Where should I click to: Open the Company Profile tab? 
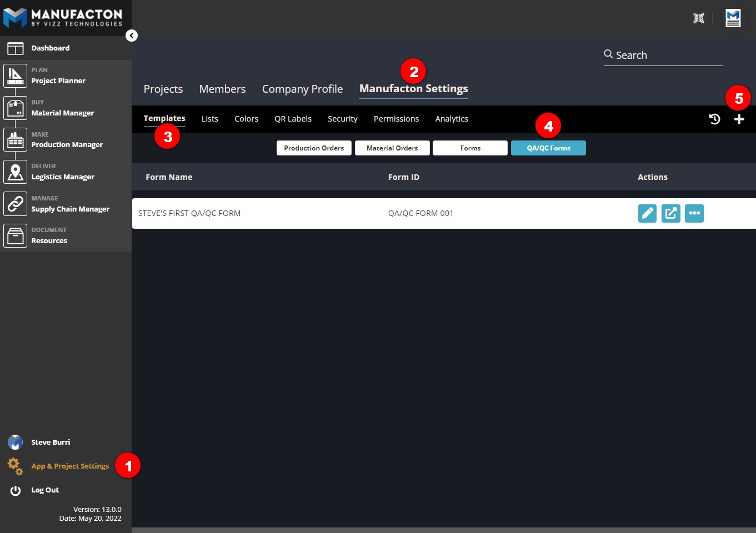click(x=302, y=89)
